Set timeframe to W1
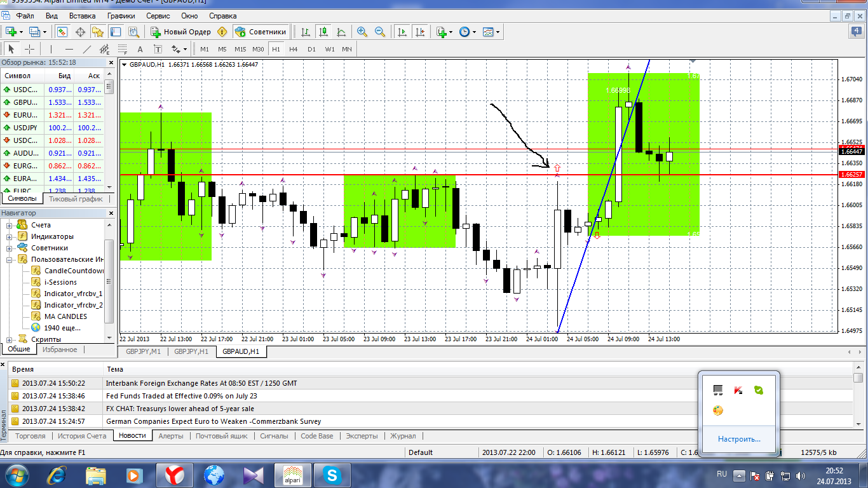Viewport: 868px width, 488px height. [329, 49]
